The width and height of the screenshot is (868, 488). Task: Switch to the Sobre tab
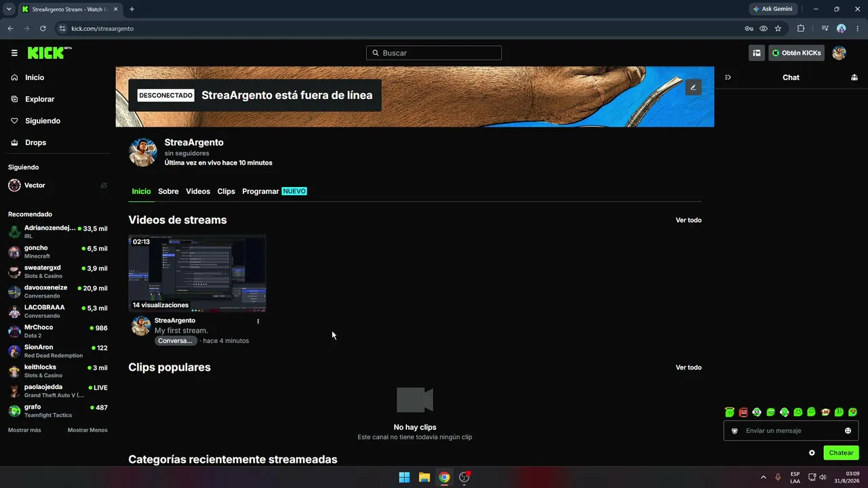(168, 191)
